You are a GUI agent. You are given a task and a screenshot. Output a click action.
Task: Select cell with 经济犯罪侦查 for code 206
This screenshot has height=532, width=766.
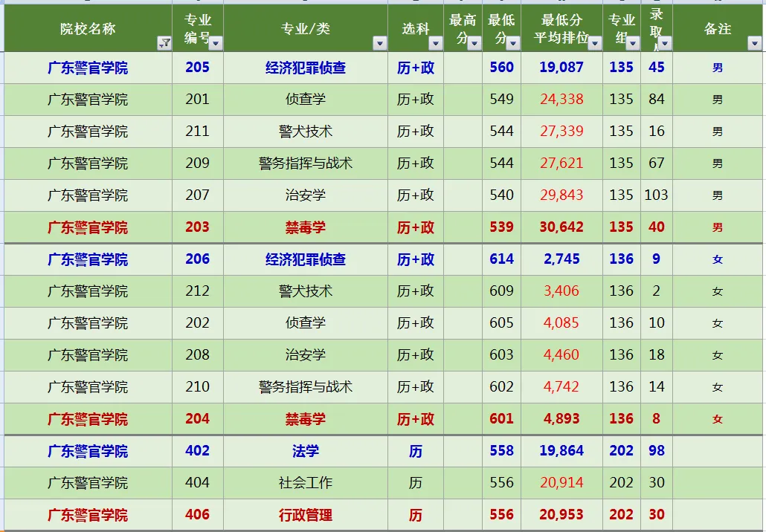(306, 259)
